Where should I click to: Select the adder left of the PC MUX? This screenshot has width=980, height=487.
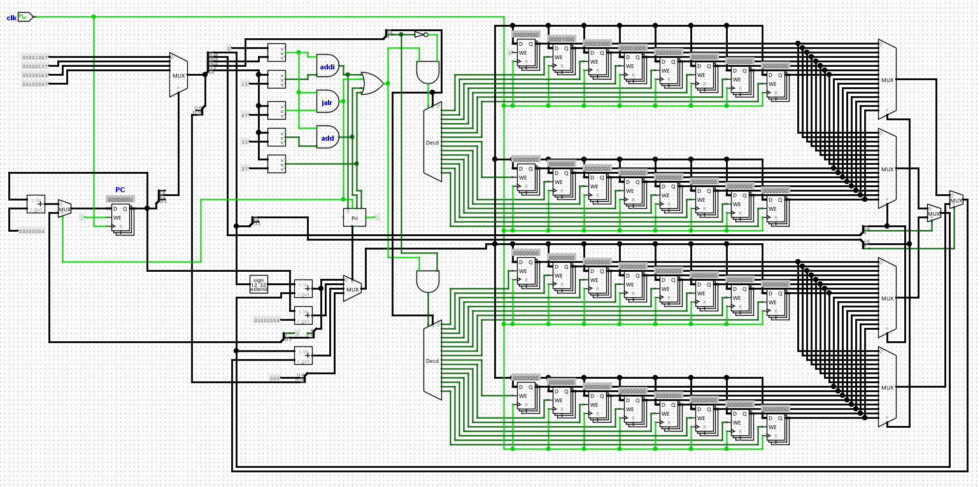pos(36,204)
